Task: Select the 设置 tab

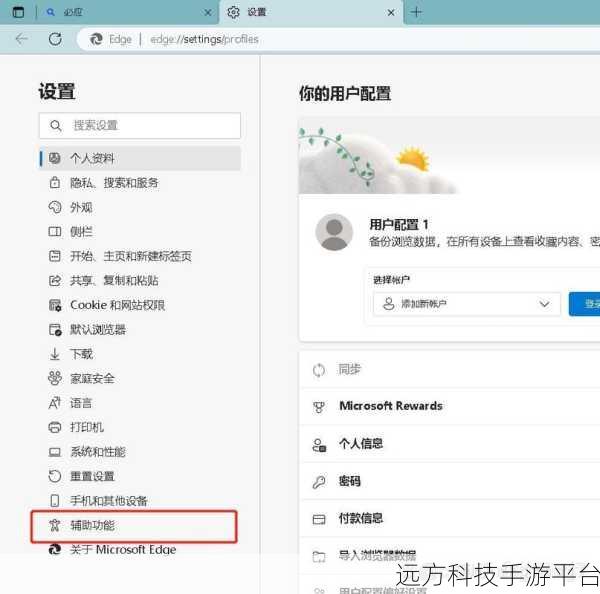Action: (311, 12)
